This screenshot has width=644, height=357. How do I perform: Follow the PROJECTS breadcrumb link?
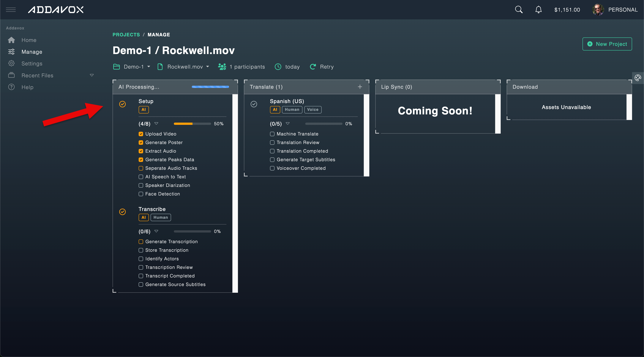tap(126, 34)
